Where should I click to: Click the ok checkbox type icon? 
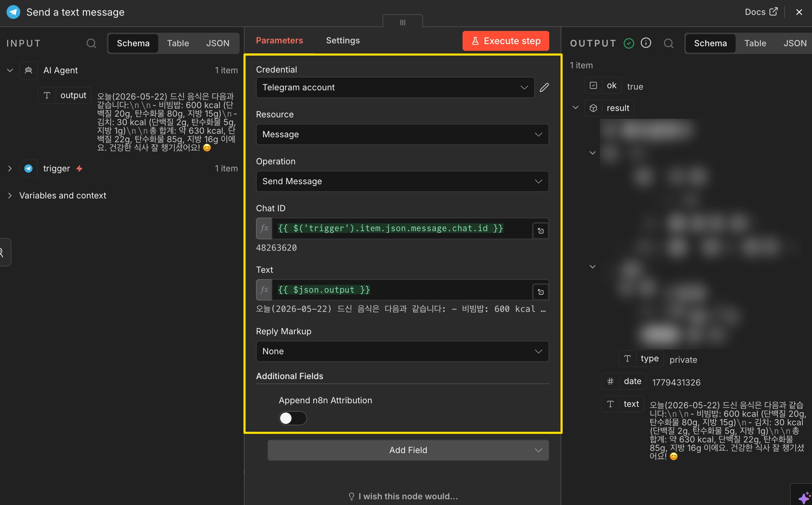(x=593, y=85)
